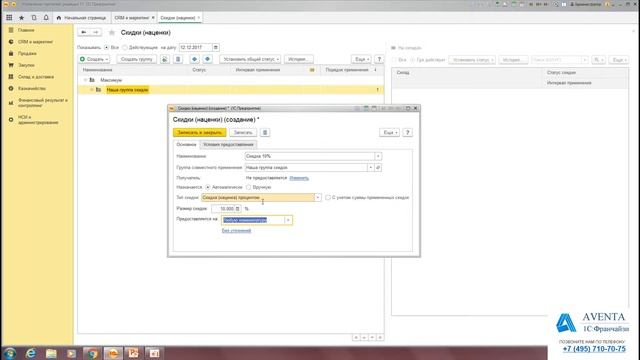This screenshot has width=640, height=360.
Task: Open Склад и доставка sidebar section
Action: (36, 77)
